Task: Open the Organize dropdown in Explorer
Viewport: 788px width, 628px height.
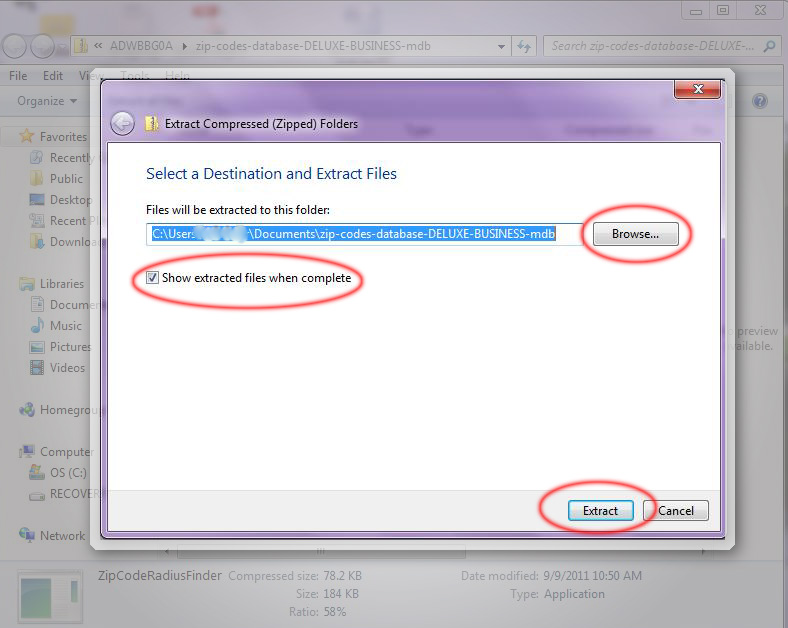Action: pyautogui.click(x=47, y=101)
